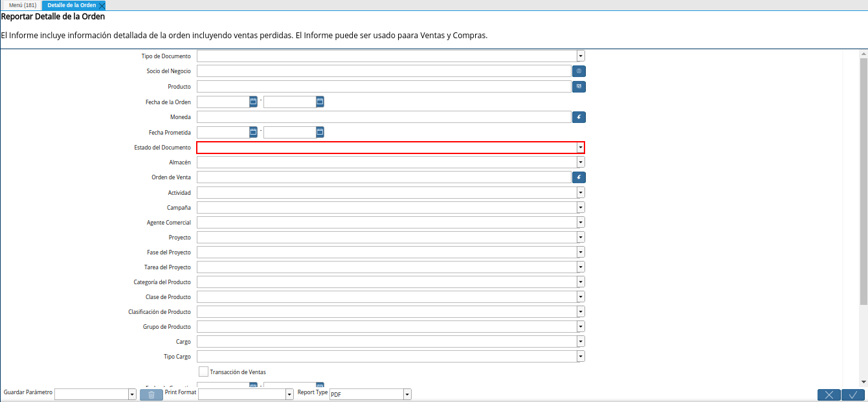Expand Actividad dropdown
The image size is (868, 402).
(x=581, y=192)
